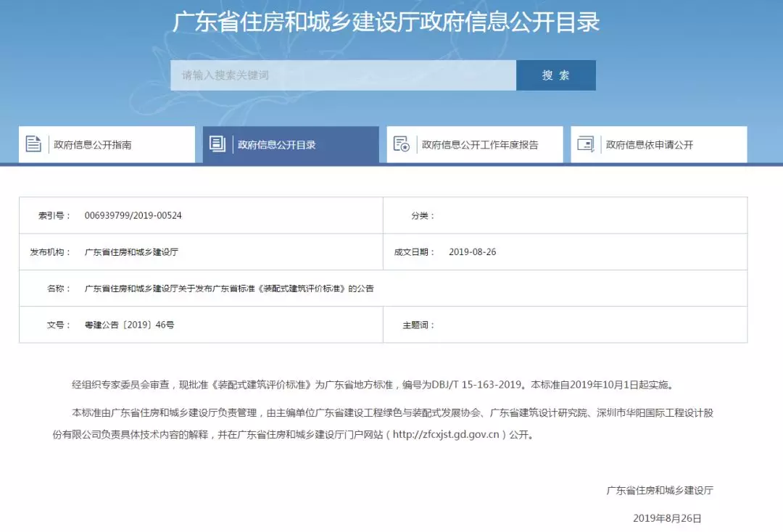Select the index number 006939799/2019-00524
Image resolution: width=783 pixels, height=532 pixels.
(x=133, y=215)
